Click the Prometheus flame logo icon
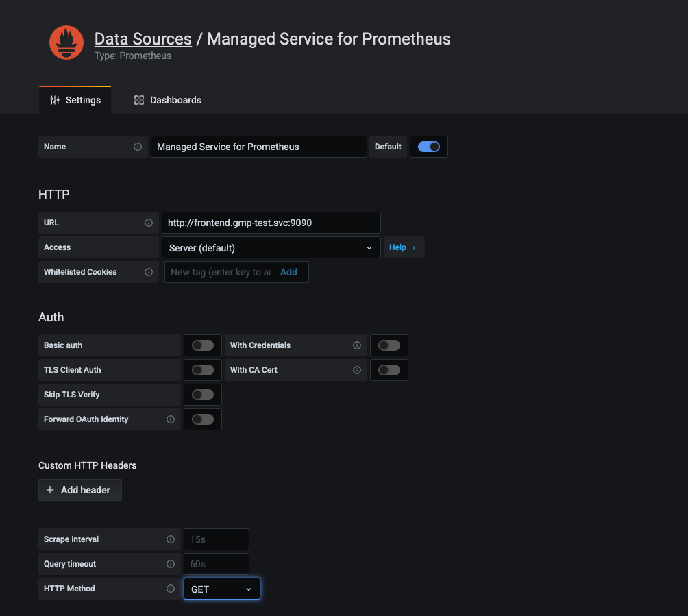 click(66, 42)
